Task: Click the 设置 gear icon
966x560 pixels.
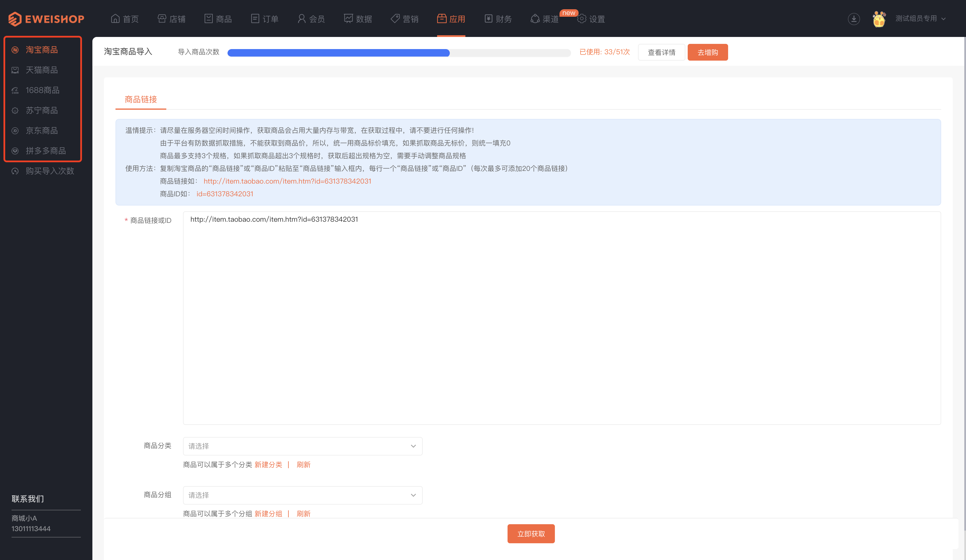Action: [x=581, y=18]
